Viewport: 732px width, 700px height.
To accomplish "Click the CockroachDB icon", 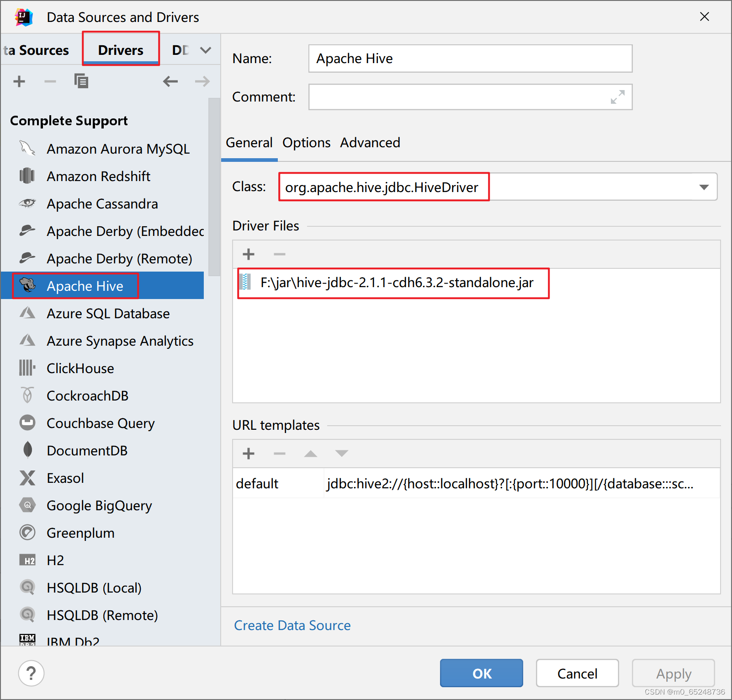I will [x=27, y=395].
